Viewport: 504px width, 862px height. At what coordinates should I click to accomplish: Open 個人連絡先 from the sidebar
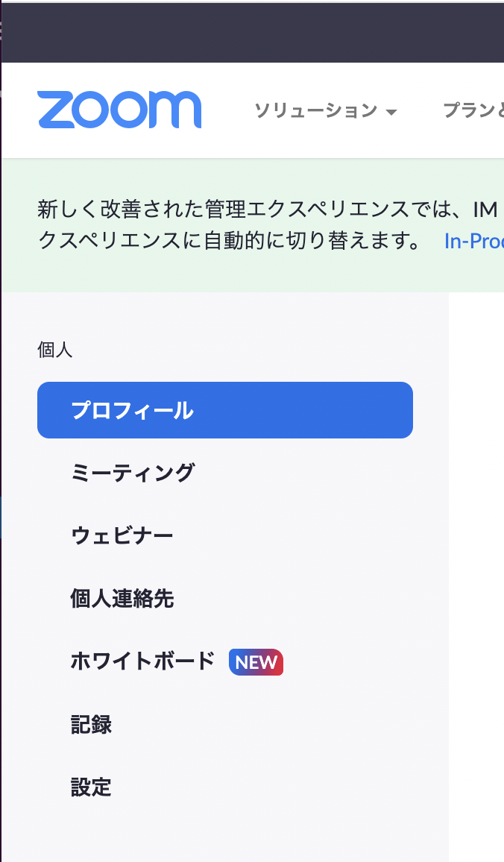point(121,599)
